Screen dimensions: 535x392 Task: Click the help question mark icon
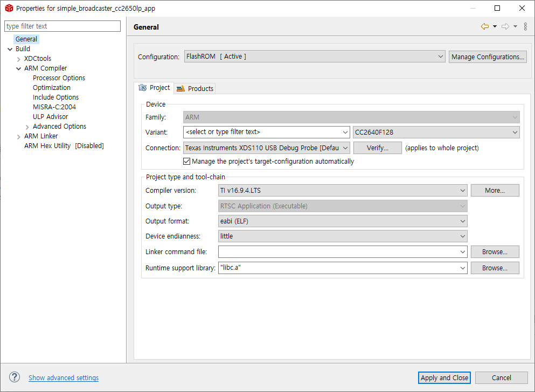(15, 377)
